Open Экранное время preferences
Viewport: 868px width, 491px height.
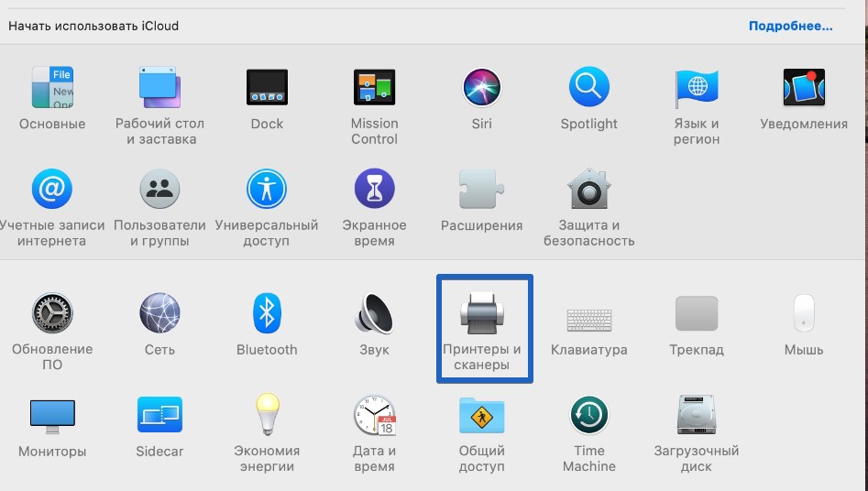pos(374,190)
